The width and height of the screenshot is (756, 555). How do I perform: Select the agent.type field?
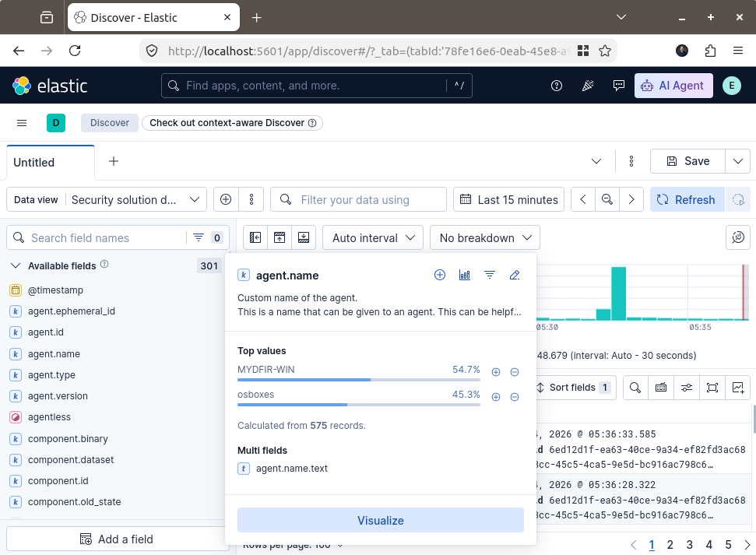point(51,374)
